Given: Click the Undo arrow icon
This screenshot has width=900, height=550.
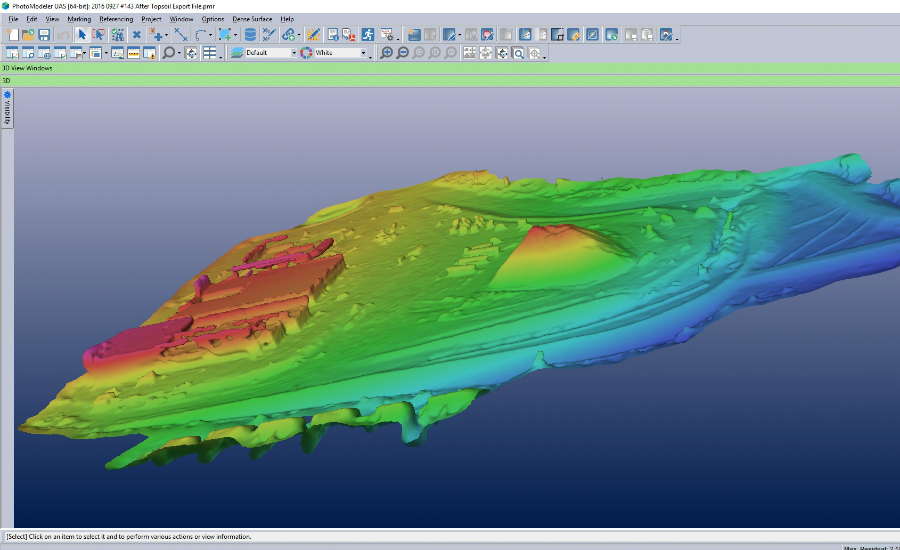Looking at the screenshot, I should coord(63,35).
